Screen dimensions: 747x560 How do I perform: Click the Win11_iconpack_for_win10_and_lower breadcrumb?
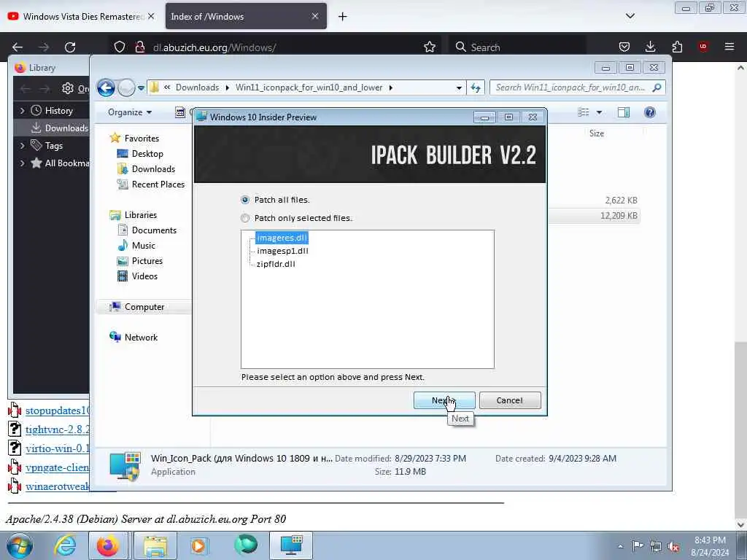tap(309, 87)
